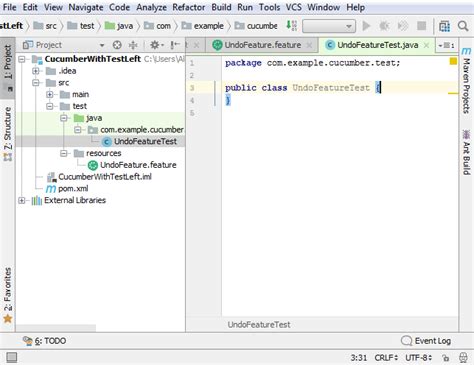Toggle the read-only lock icon in status bar
Image resolution: width=474 pixels, height=365 pixels.
pyautogui.click(x=445, y=358)
